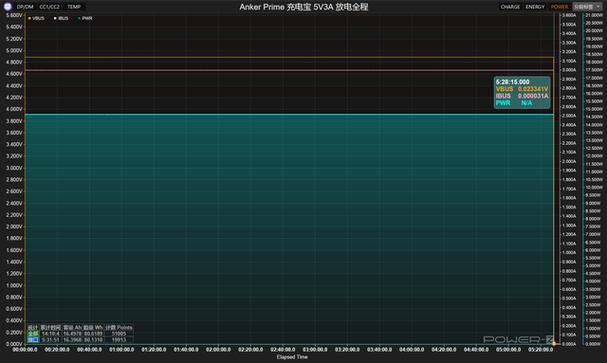Click the IBUS 0.000031A readout in the tooltip

pos(522,96)
